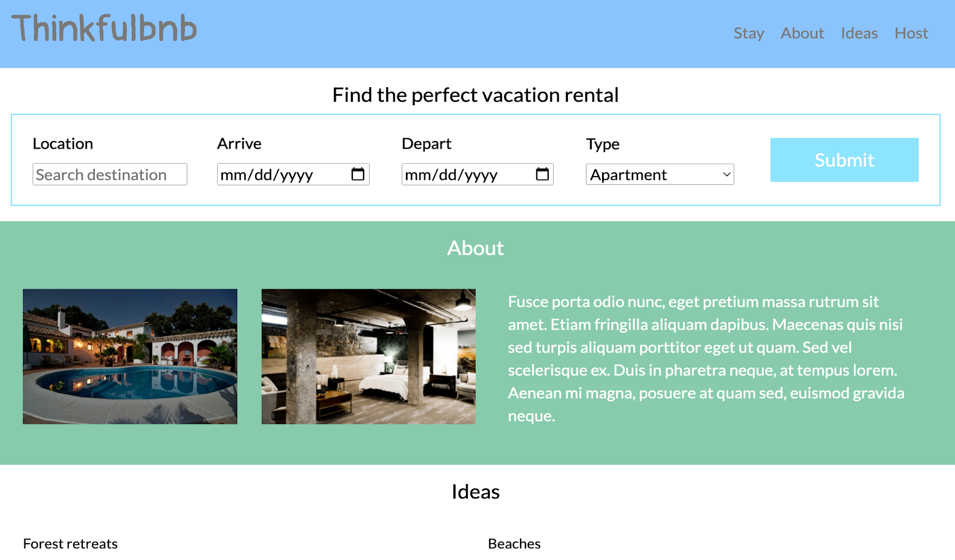
Task: Click the Arrive field label
Action: (x=239, y=143)
